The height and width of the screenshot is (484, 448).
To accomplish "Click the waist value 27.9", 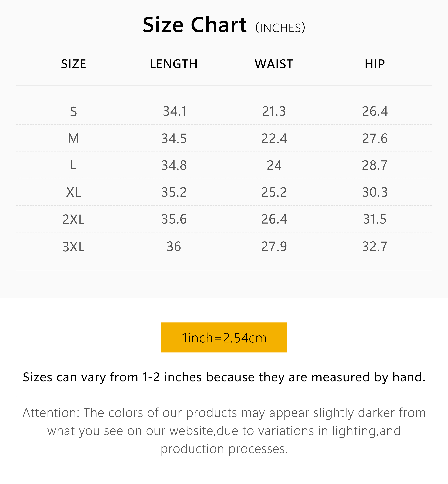I will (x=274, y=247).
